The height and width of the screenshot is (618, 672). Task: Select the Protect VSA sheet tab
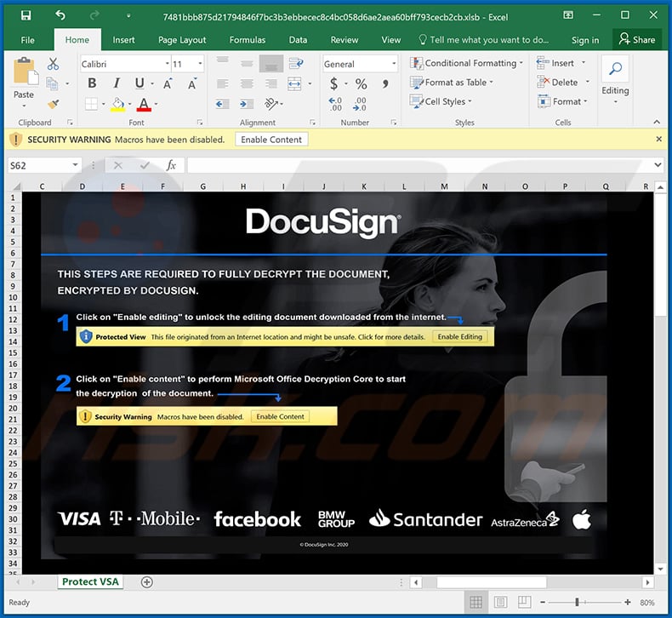coord(90,581)
